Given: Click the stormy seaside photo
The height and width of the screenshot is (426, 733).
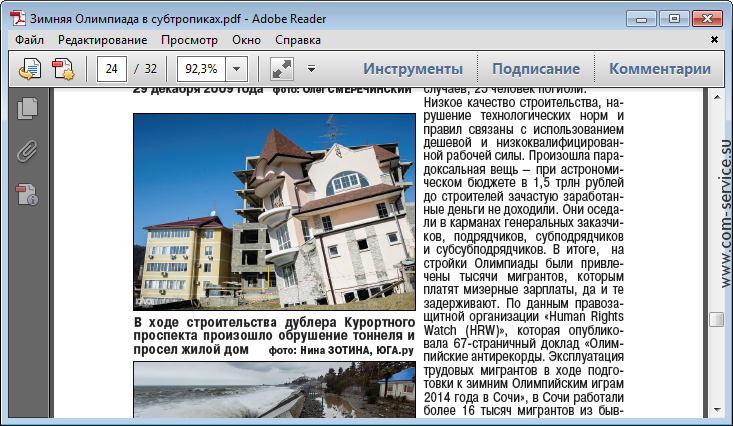Looking at the screenshot, I should click(274, 389).
